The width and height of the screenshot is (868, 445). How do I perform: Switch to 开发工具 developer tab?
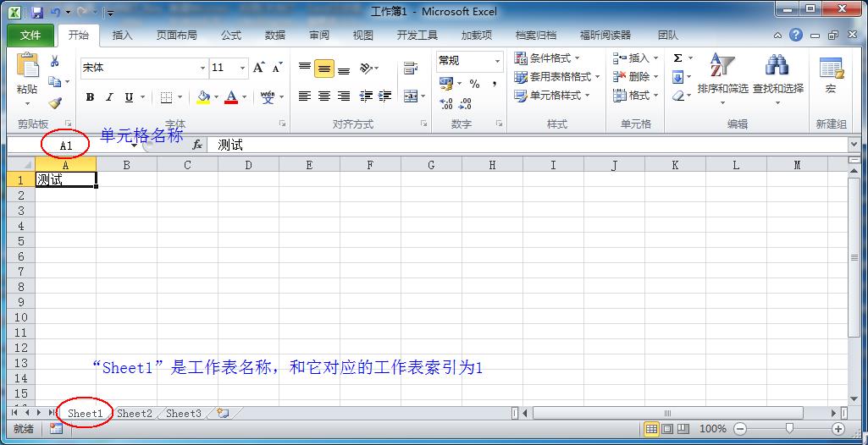(x=417, y=36)
